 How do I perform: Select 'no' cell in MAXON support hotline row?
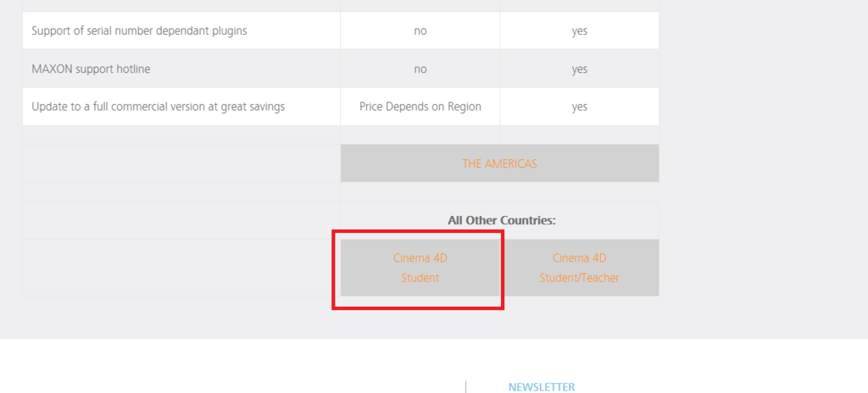(420, 69)
